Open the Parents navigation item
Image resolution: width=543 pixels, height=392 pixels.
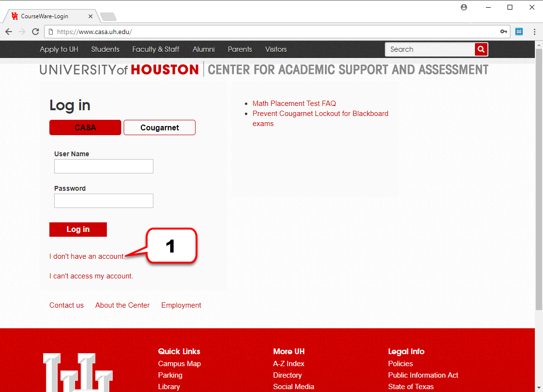tap(240, 49)
